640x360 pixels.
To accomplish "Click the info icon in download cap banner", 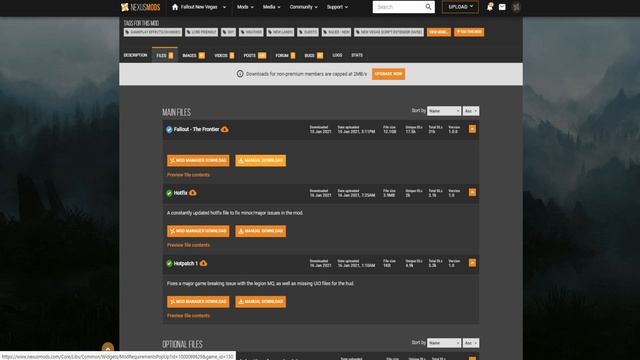I will [240, 74].
